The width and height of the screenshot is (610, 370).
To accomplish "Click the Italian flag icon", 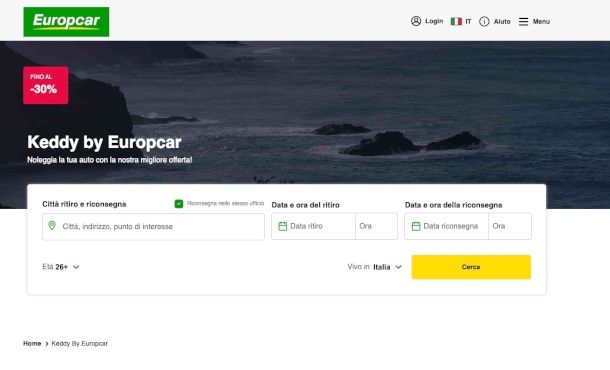I will coord(456,21).
